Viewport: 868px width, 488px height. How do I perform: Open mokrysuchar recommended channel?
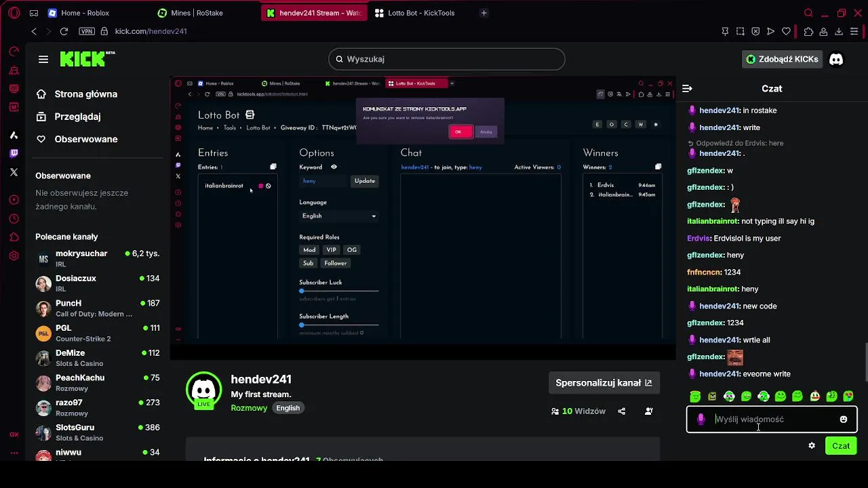click(x=98, y=258)
